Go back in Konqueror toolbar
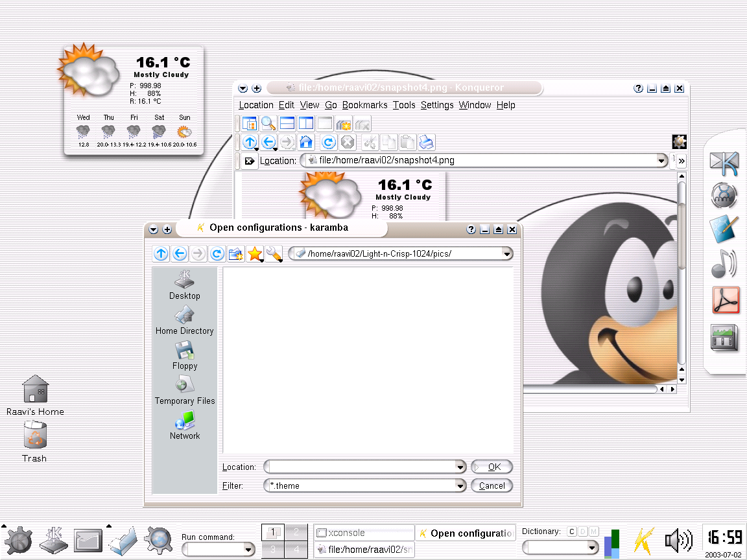This screenshot has width=747, height=560. pos(268,142)
